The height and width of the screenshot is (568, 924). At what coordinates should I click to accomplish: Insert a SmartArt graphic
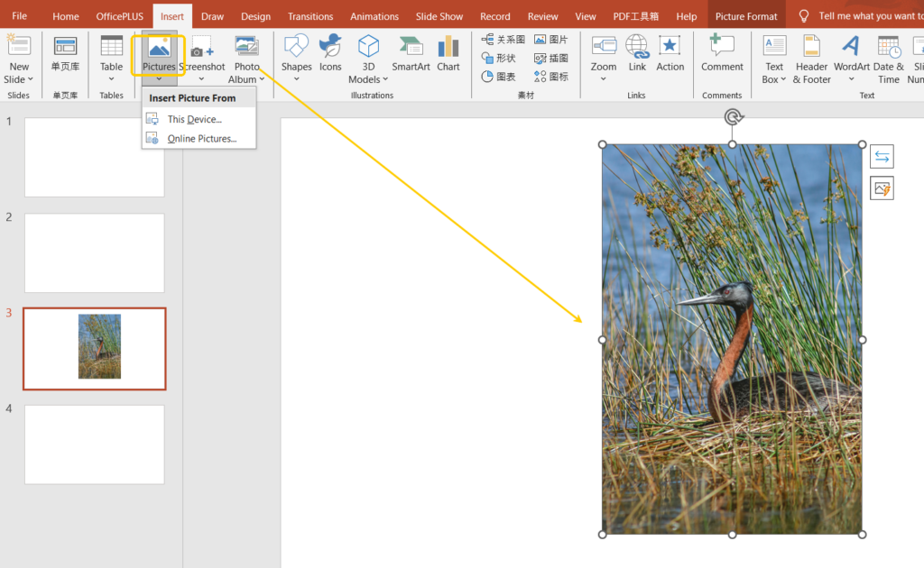[411, 47]
